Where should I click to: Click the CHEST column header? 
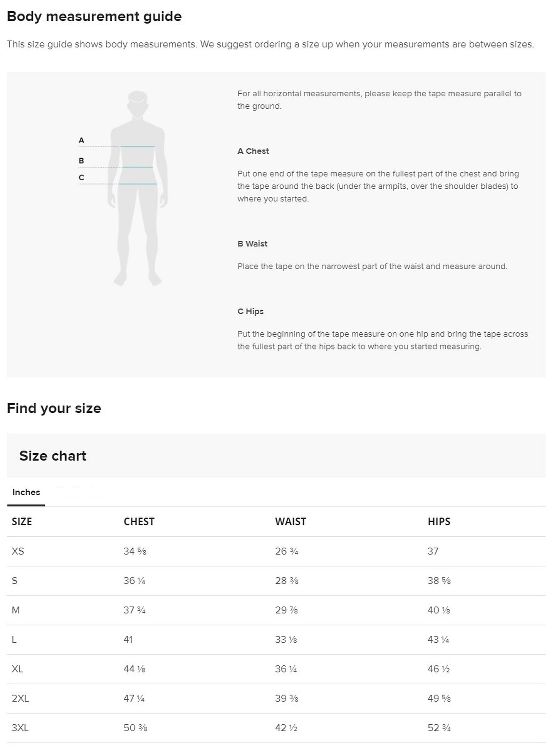point(139,521)
